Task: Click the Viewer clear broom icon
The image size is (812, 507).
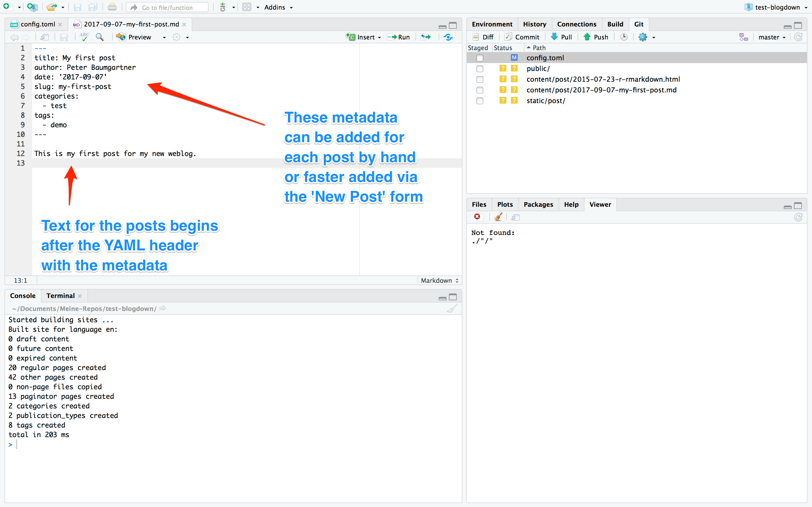Action: click(498, 217)
